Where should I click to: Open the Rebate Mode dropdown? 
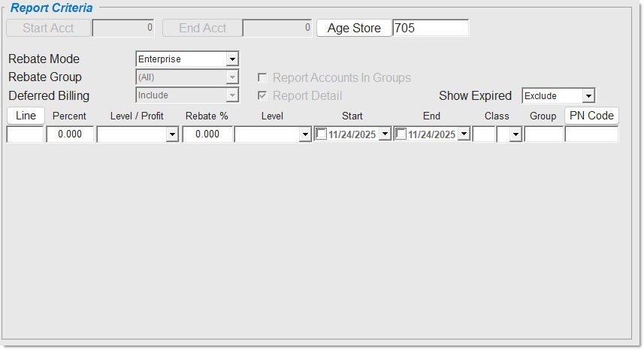pyautogui.click(x=232, y=59)
